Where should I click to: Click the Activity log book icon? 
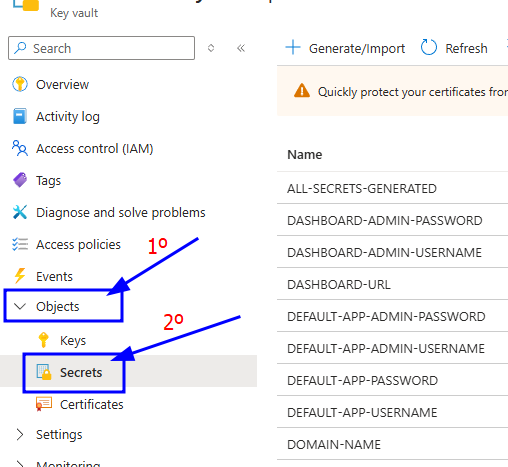(x=20, y=116)
